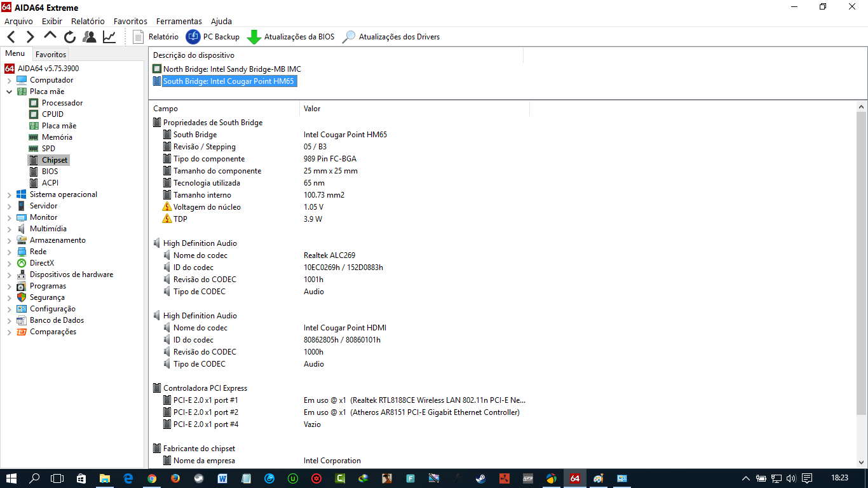Screen dimensions: 868x488
Task: Expand the Armazenamento tree node
Action: point(10,240)
